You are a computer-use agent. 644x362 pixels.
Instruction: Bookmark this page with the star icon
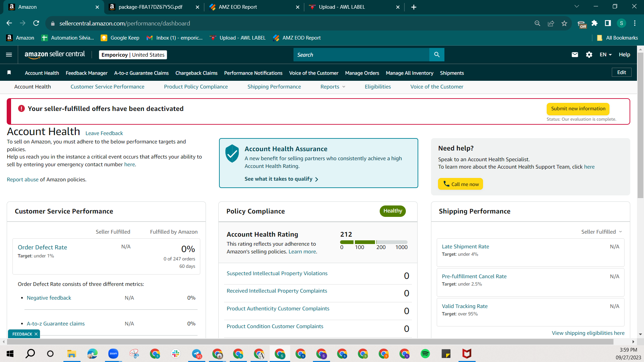pyautogui.click(x=564, y=23)
